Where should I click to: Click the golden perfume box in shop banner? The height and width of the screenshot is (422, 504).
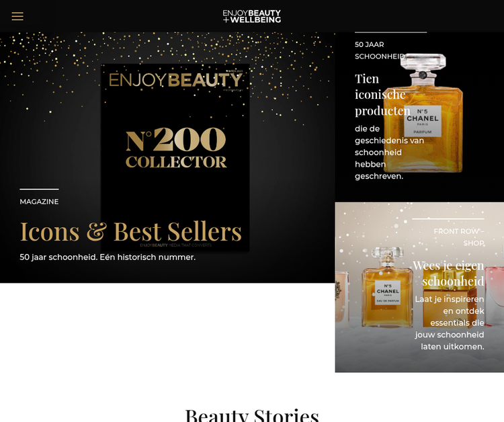(x=450, y=299)
